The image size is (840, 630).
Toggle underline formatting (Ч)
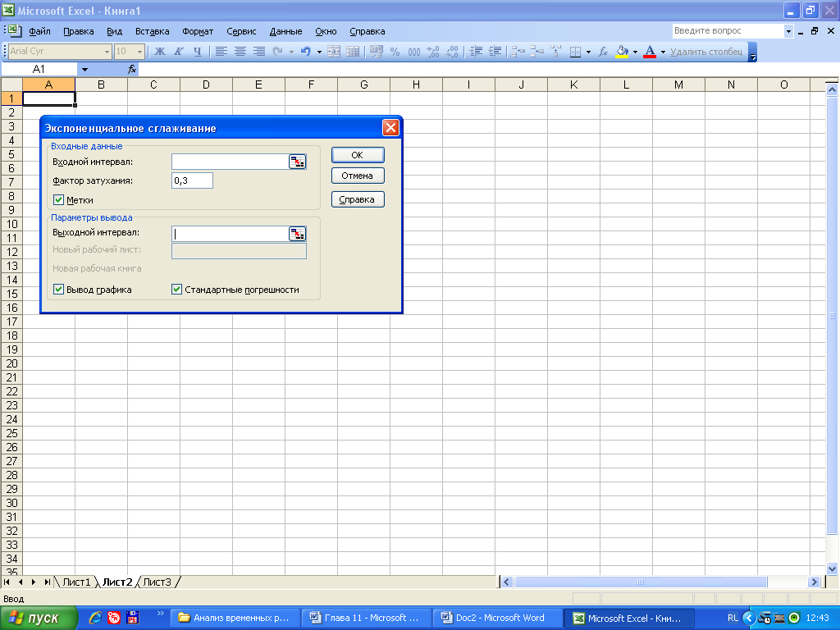198,52
